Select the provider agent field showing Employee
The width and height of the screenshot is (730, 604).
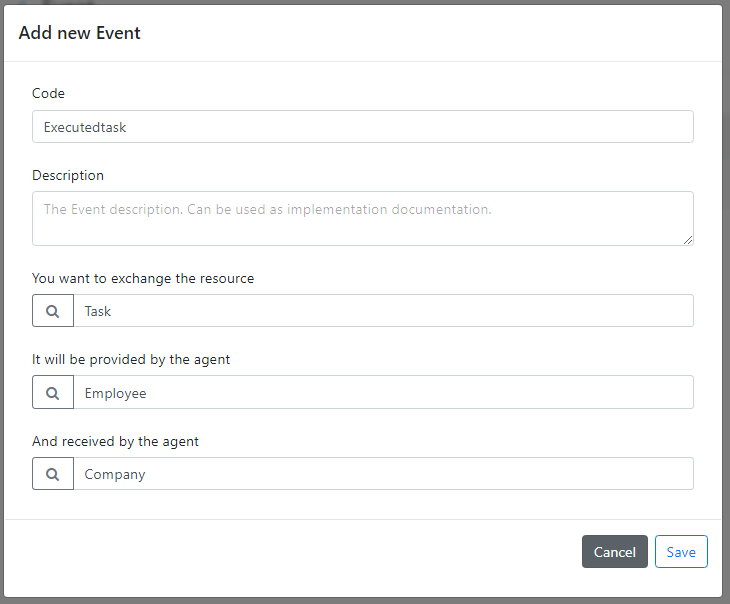point(384,392)
